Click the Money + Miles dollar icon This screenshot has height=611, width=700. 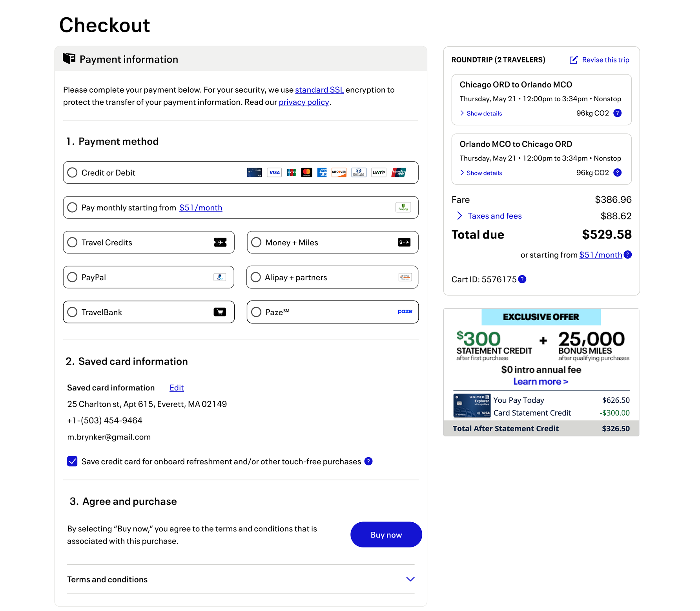(x=404, y=242)
